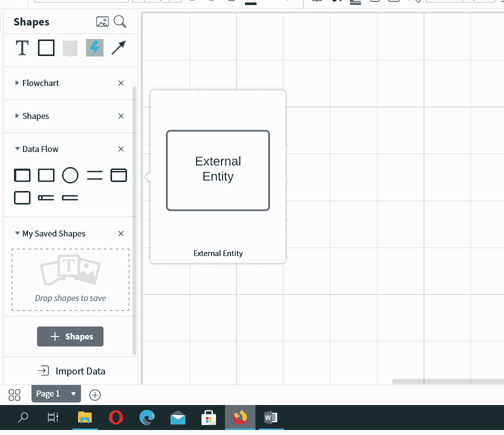Viewport: 504px width, 435px height.
Task: Select the arrow line tool
Action: click(118, 48)
